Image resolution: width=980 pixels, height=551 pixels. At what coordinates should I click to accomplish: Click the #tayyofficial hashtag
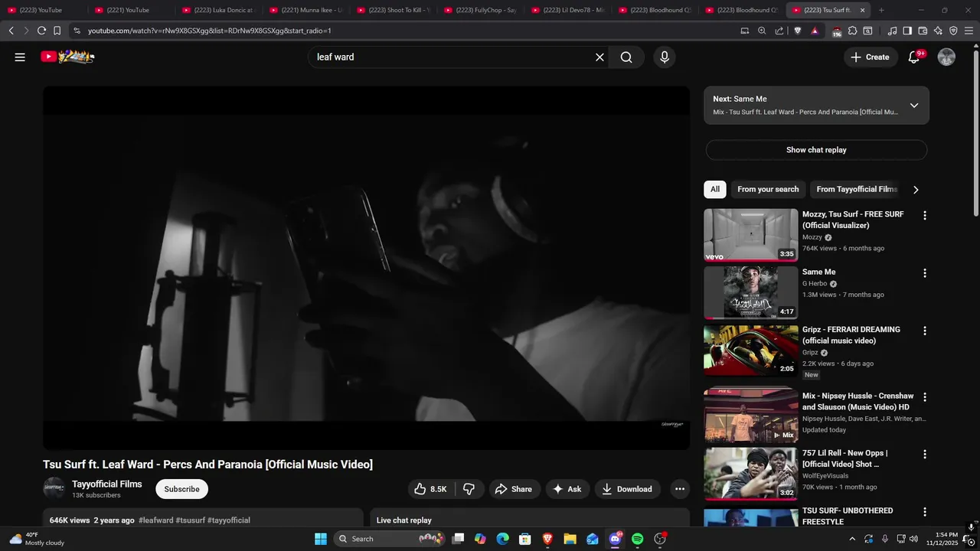pos(228,520)
